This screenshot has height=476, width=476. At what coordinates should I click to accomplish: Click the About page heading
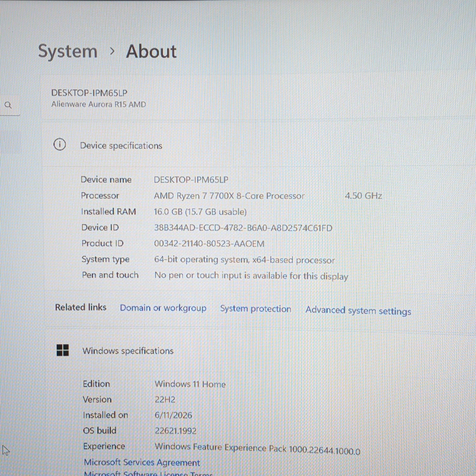(x=151, y=51)
